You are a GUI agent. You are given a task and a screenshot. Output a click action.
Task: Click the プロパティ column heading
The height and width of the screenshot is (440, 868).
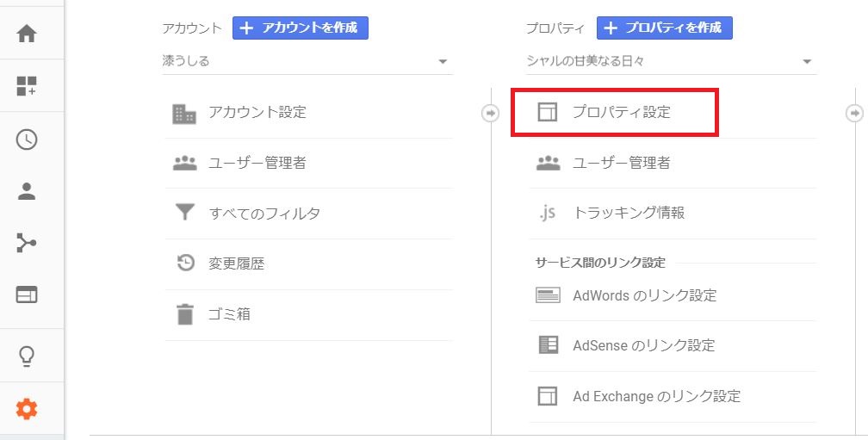555,28
